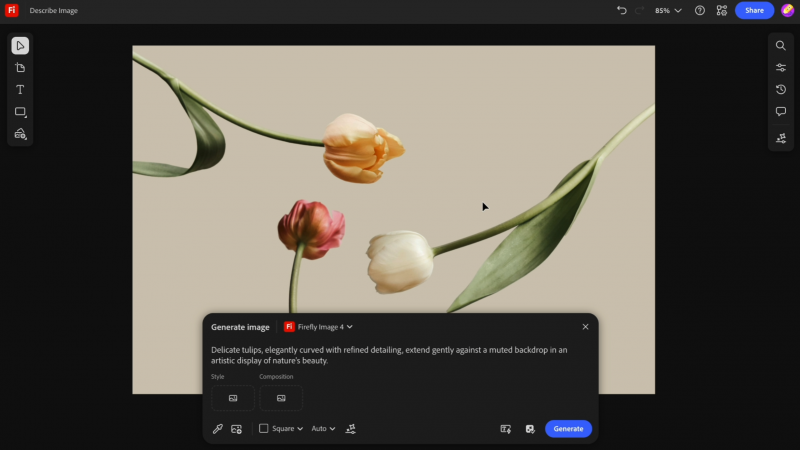Open the comments speech bubble icon
Viewport: 800px width, 450px height.
point(781,111)
